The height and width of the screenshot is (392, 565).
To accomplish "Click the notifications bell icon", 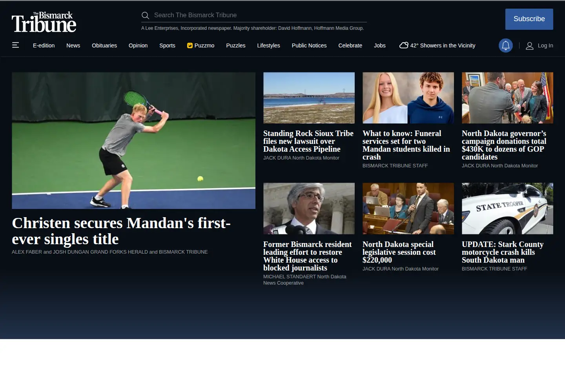I will [x=506, y=45].
